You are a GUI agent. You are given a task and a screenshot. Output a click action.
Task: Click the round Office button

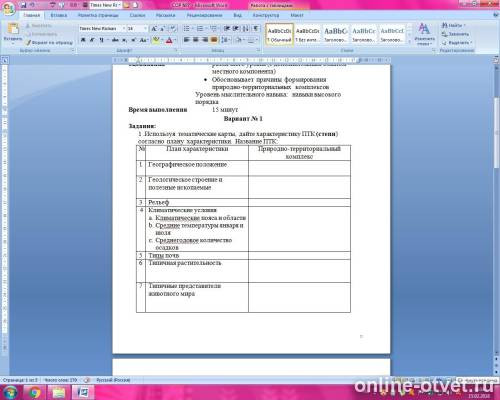click(x=9, y=9)
